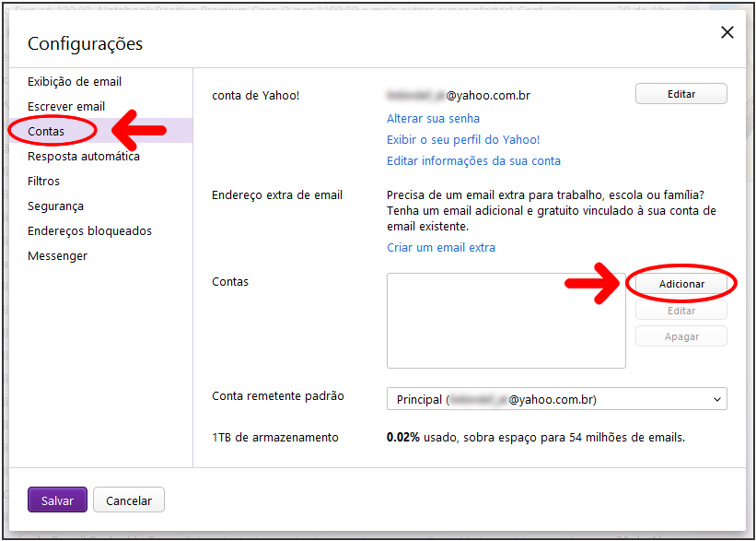Open the Exibição de email section
Screen dimensions: 756x541
point(75,81)
